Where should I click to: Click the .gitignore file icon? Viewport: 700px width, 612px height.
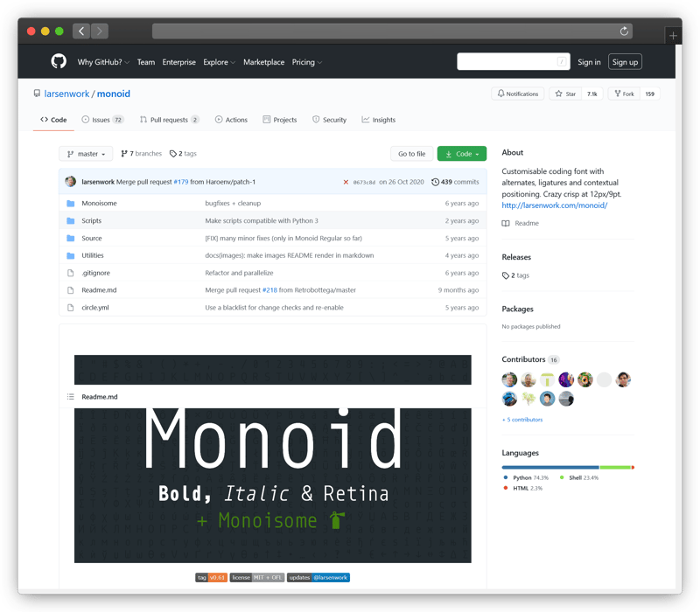click(x=70, y=273)
